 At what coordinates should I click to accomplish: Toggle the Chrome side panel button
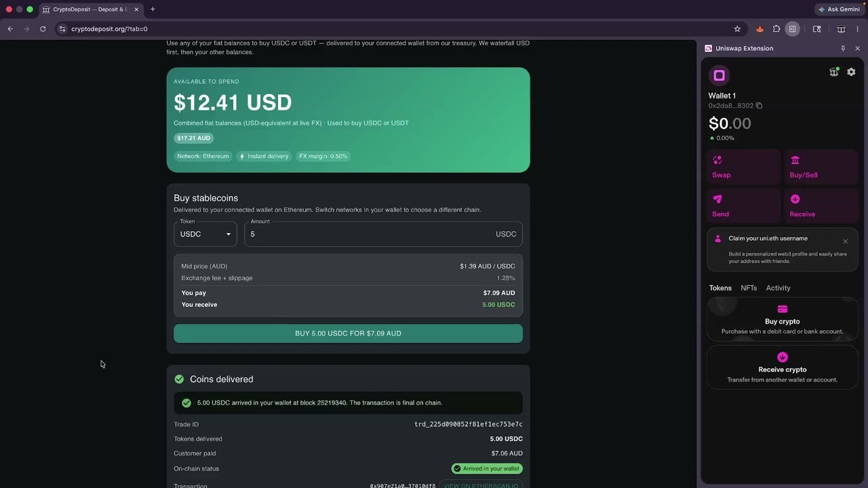point(792,29)
